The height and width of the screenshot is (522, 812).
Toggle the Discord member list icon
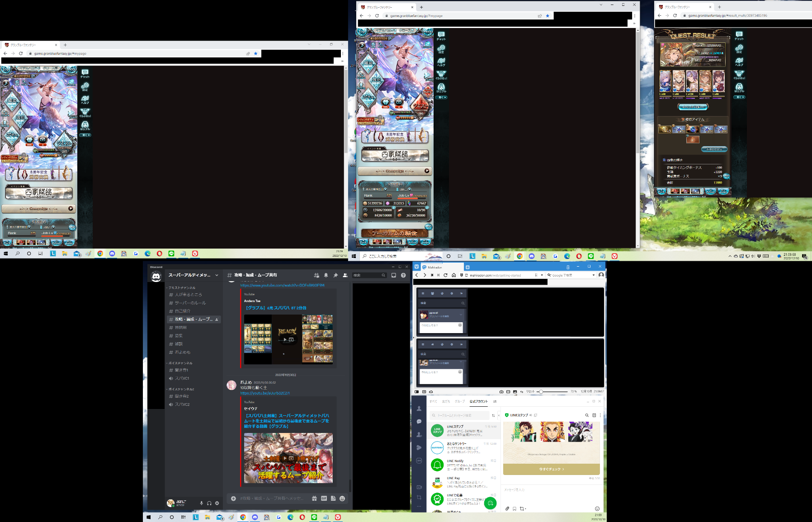(x=345, y=275)
